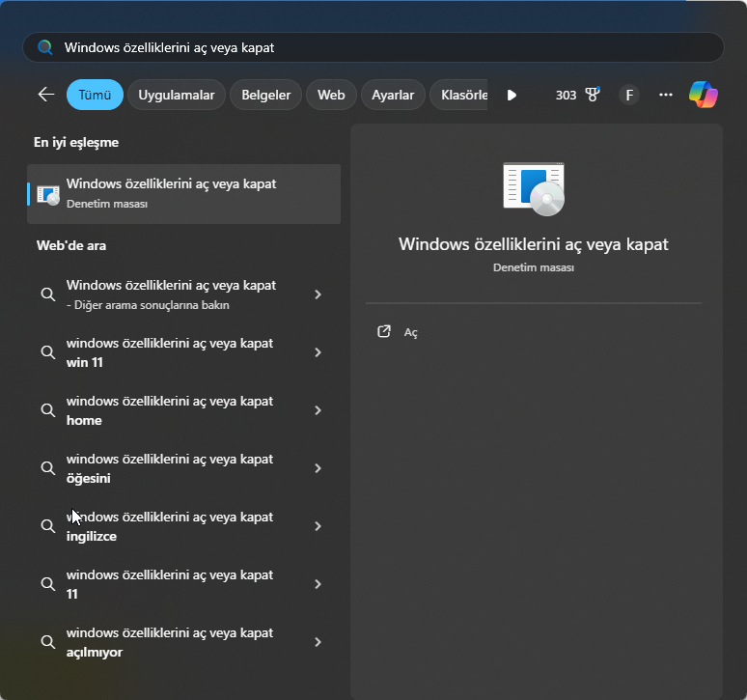Click the magnifier icon beside 'home' suggestion
The image size is (747, 700).
[47, 410]
